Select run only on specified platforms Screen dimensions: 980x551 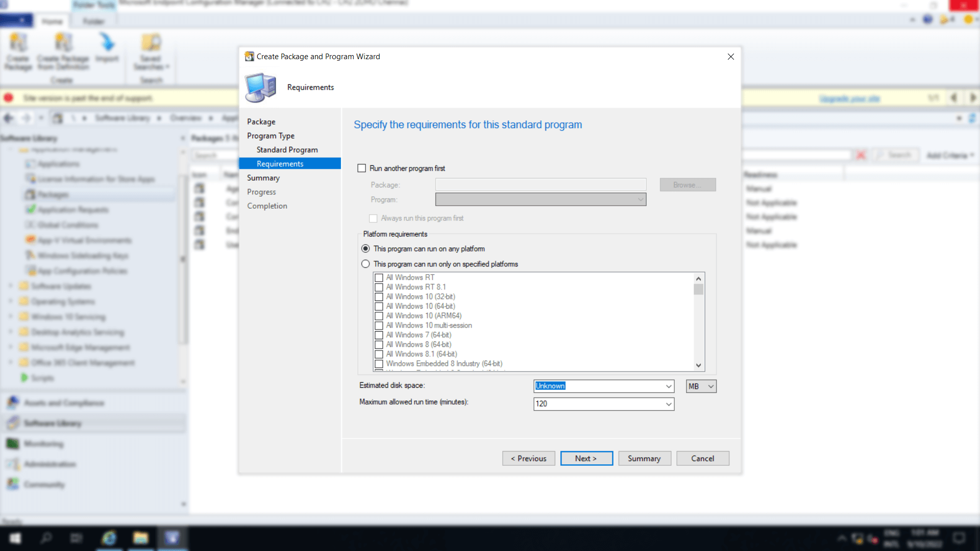pyautogui.click(x=365, y=264)
